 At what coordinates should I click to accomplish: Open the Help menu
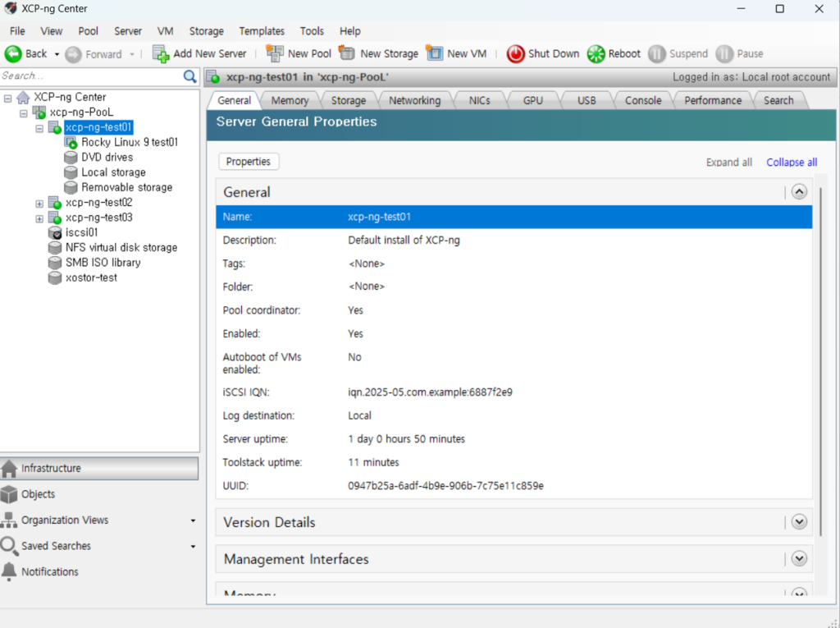349,31
